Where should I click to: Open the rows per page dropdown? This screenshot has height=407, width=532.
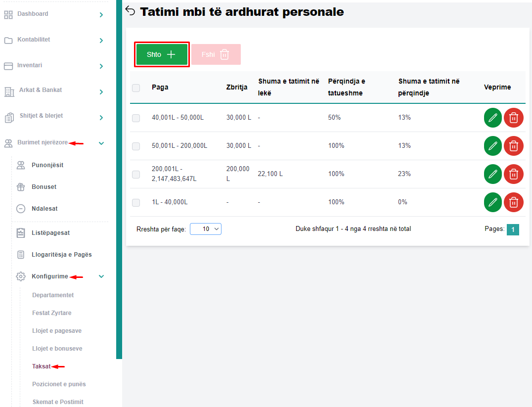pyautogui.click(x=206, y=229)
